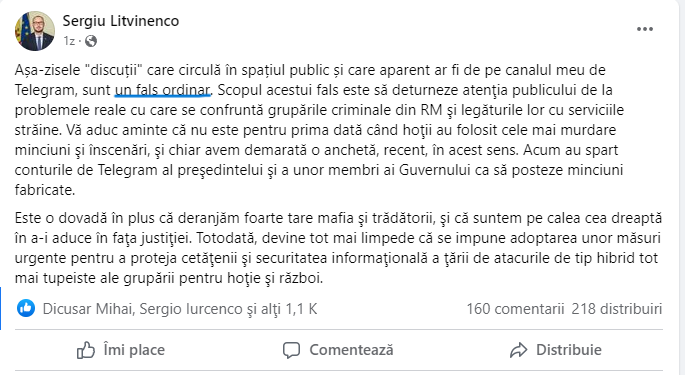
Task: Click the Comentează button
Action: point(338,350)
